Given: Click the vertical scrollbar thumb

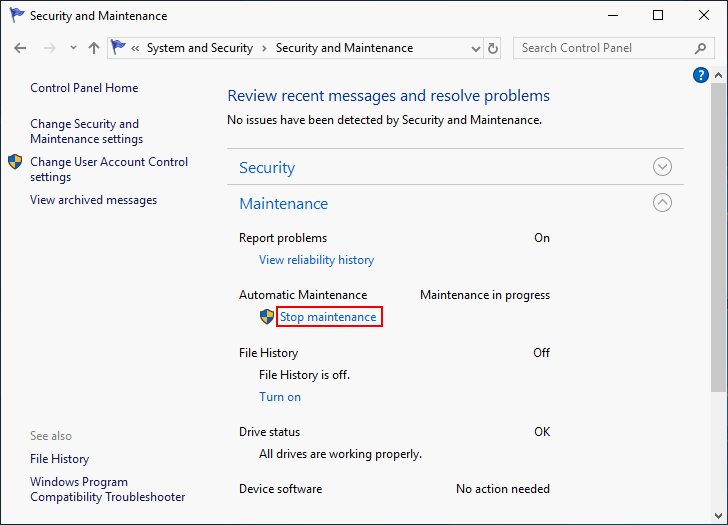Looking at the screenshot, I should pyautogui.click(x=718, y=237).
